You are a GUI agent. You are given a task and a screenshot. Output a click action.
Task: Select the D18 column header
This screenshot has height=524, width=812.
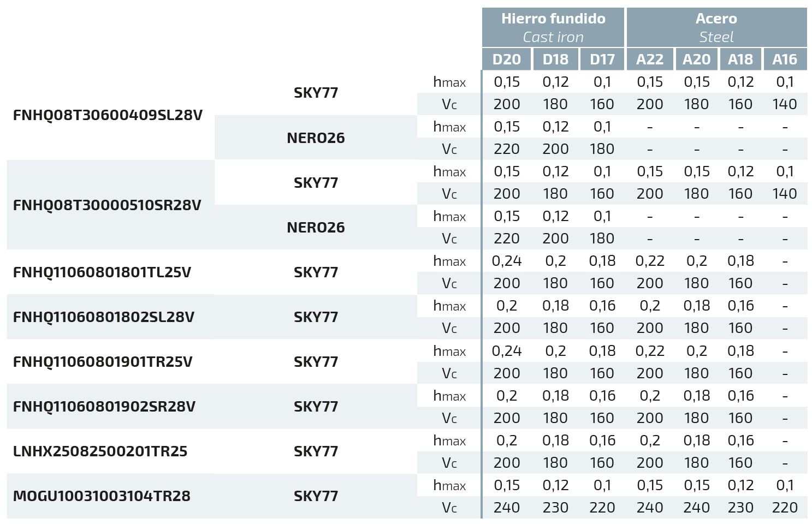pos(555,59)
